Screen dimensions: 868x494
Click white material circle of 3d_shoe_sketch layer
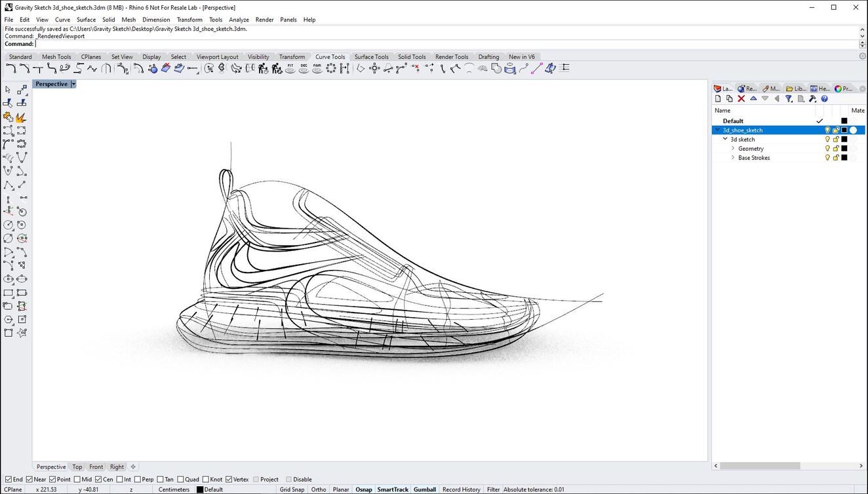coord(854,130)
